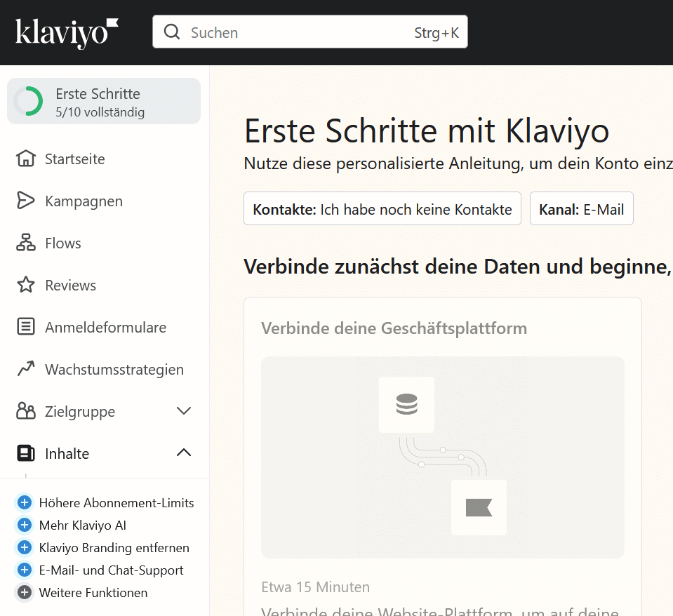
Task: Click the plus icon beside Höhere Abonnement-Limits
Action: click(x=25, y=502)
